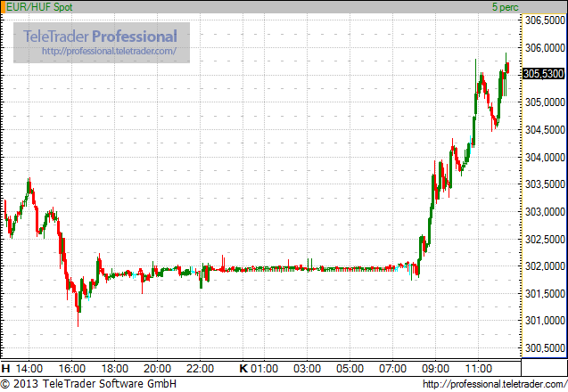This screenshot has height=392, width=568.
Task: Click the 11:00 time axis label
Action: 478,369
